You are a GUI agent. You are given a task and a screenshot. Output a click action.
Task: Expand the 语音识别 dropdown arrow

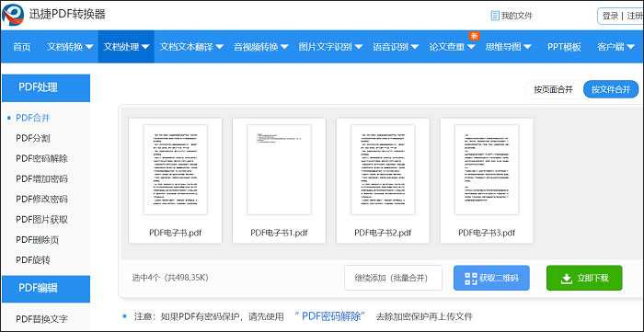click(414, 47)
